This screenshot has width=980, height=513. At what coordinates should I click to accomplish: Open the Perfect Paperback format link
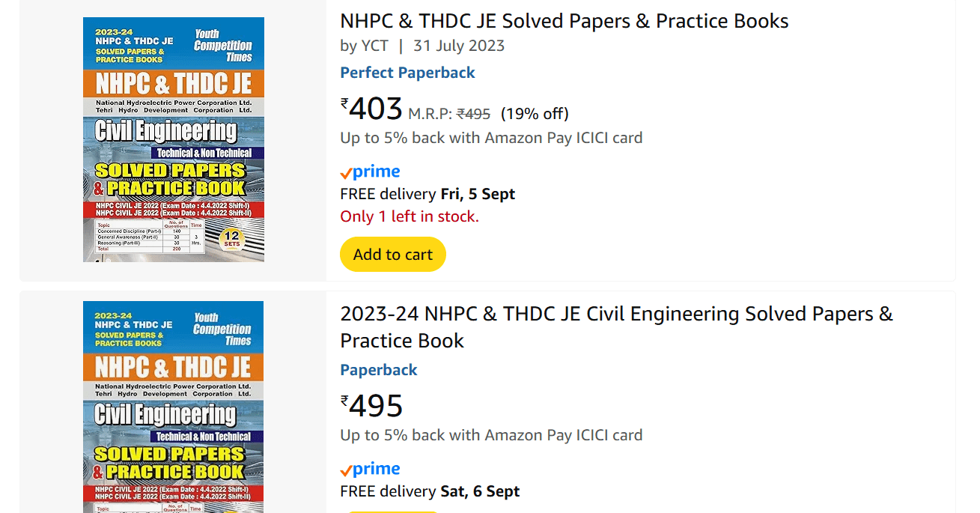point(407,72)
